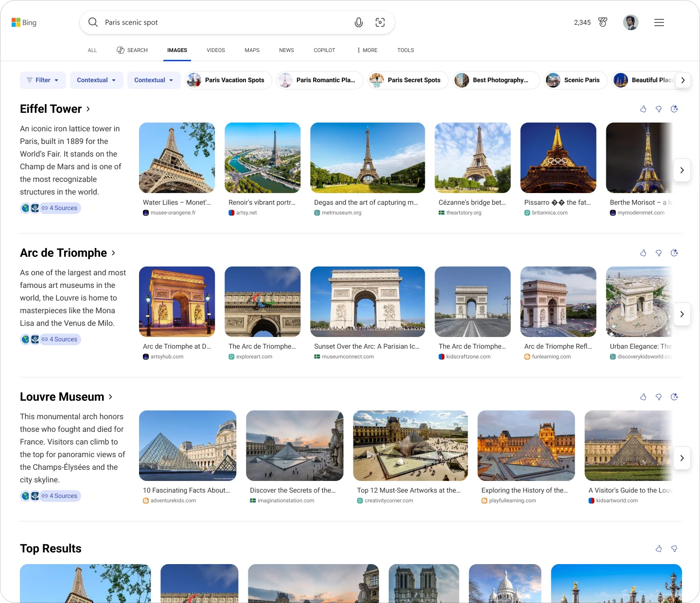The width and height of the screenshot is (700, 603).
Task: Open visual search with the camera icon
Action: tap(380, 22)
